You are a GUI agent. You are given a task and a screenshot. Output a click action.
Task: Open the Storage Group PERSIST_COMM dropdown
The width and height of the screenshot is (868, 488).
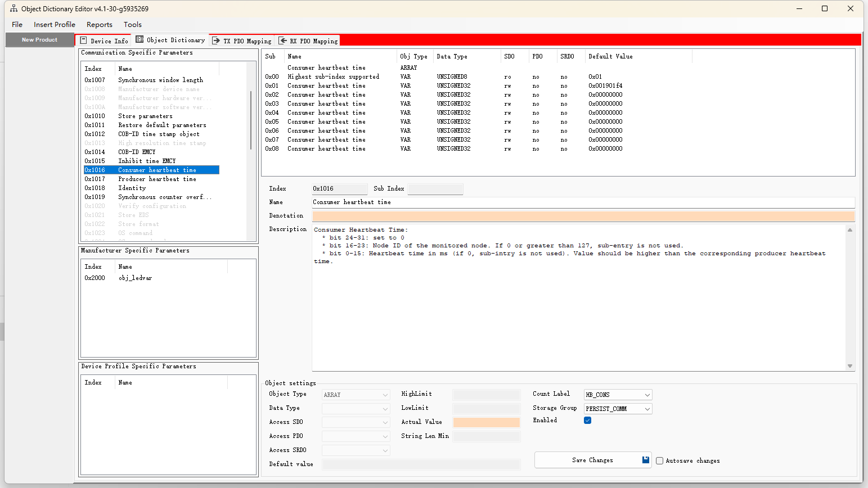pos(618,409)
